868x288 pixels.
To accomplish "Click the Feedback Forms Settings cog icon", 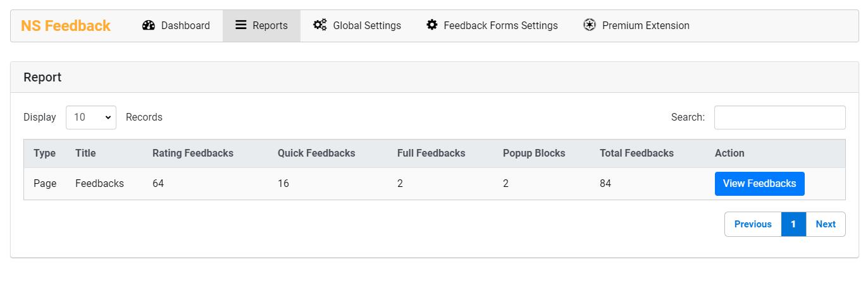I will 432,25.
